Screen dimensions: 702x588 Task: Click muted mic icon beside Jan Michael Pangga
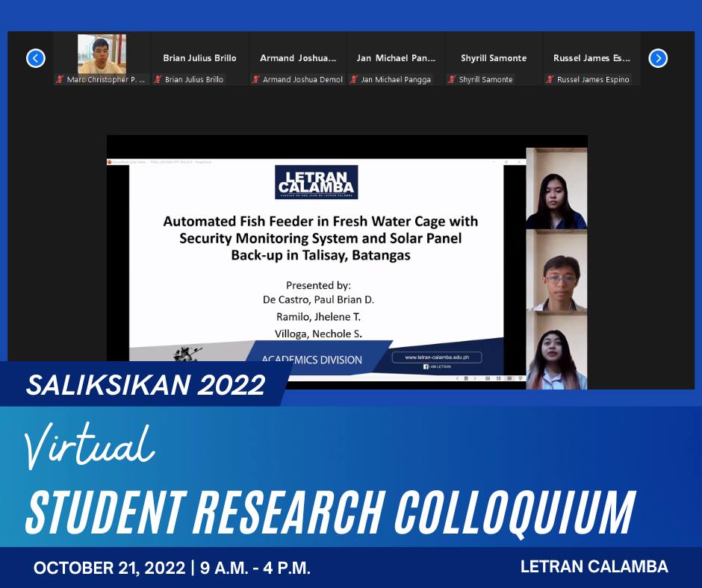[x=354, y=80]
